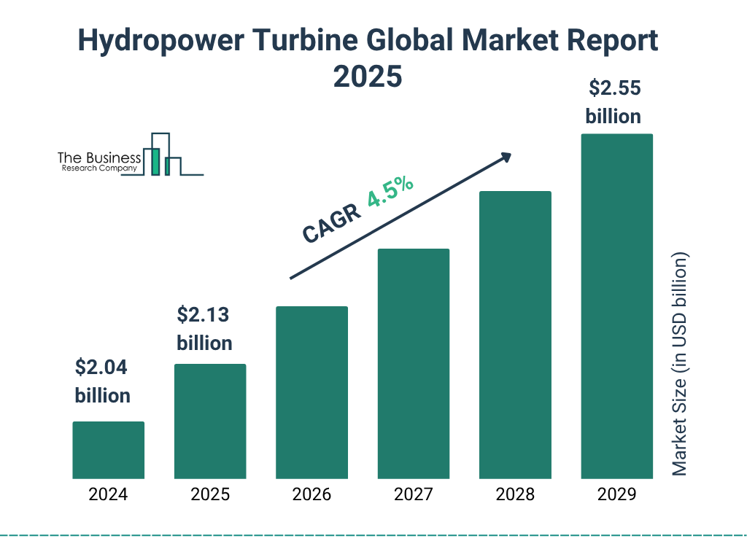This screenshot has width=747, height=560.
Task: Click the Hydropower Turbine chart title
Action: click(x=368, y=58)
